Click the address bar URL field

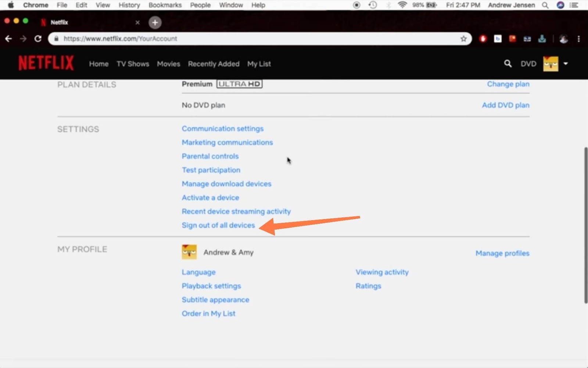pos(260,39)
